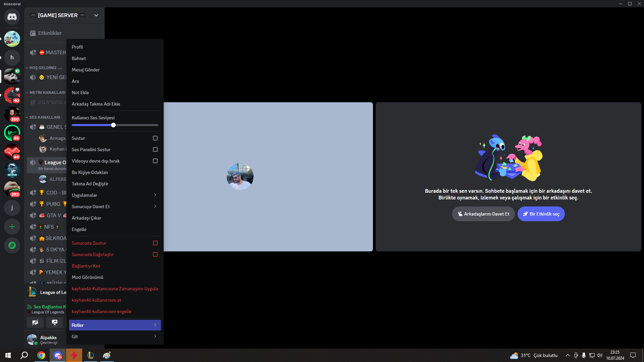Expand the [GAME] SERVER dropdown arrow
Viewport: 644px width, 362px height.
[96, 15]
